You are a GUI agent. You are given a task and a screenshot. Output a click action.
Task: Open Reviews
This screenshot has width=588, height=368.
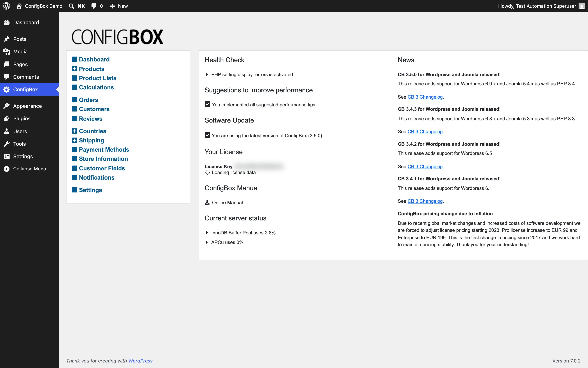tap(91, 118)
